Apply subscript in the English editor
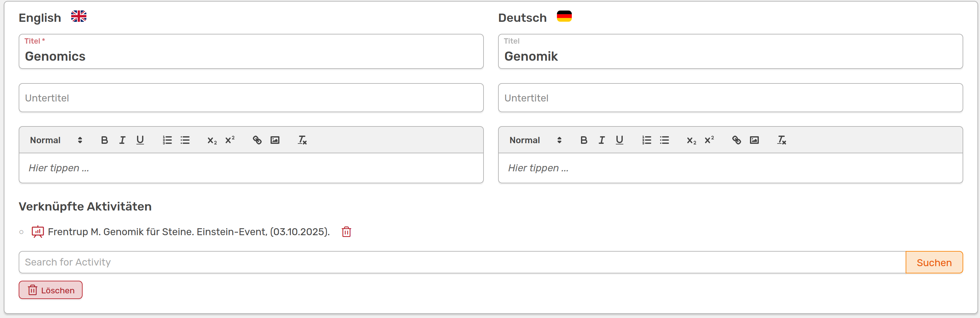 click(x=212, y=140)
